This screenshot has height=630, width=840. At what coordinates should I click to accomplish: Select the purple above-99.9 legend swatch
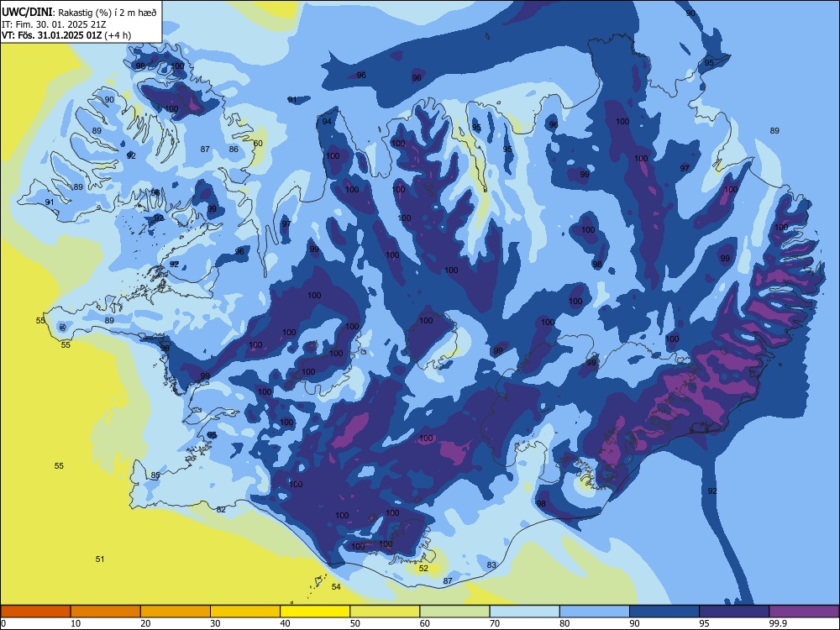(x=804, y=612)
